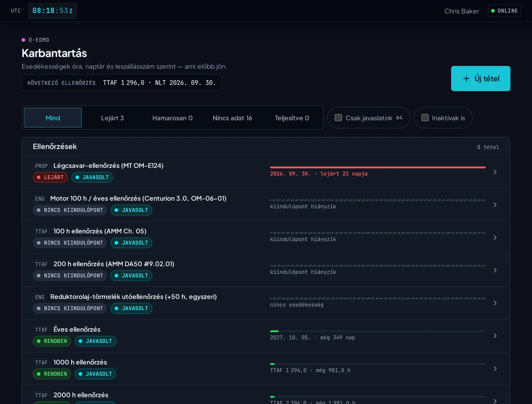
Task: Click ENG tag on Motor 100 h row
Action: [x=40, y=199]
